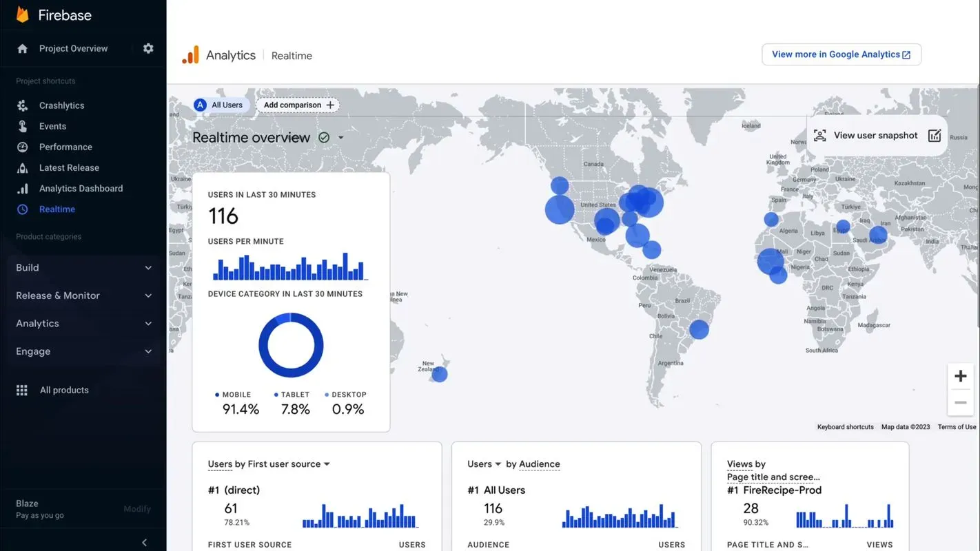This screenshot has height=551, width=980.
Task: Click the user bubble over Brazil
Action: click(699, 329)
